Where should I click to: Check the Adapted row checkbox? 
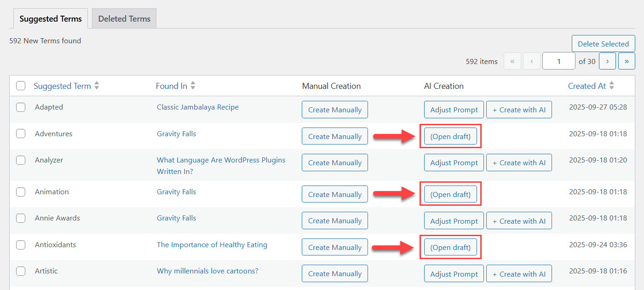(21, 107)
